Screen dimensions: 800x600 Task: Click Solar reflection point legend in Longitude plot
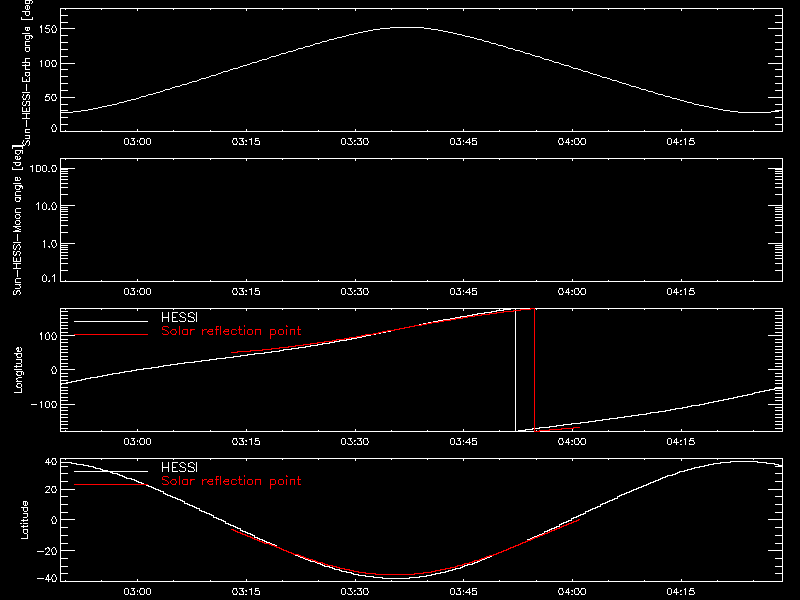(231, 331)
